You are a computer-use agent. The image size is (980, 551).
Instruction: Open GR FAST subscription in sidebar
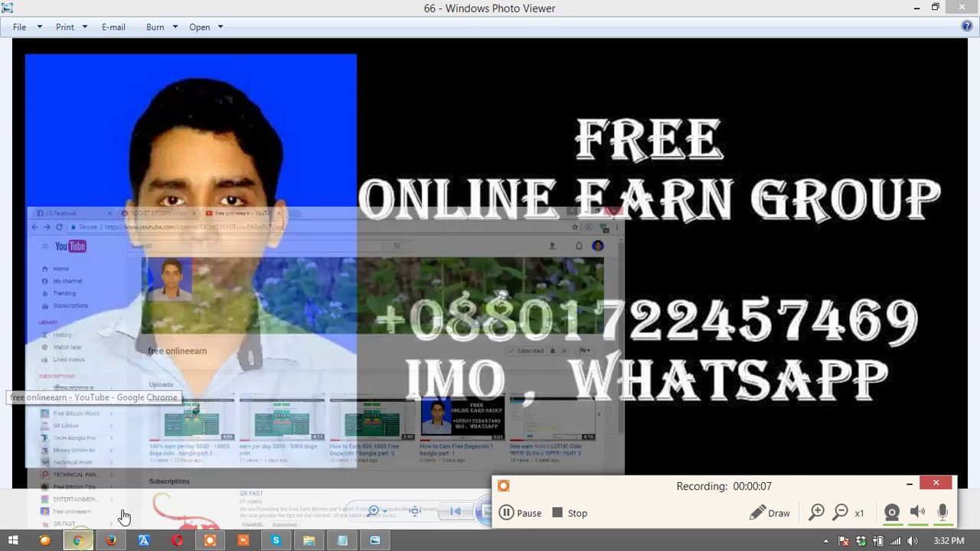[x=64, y=523]
